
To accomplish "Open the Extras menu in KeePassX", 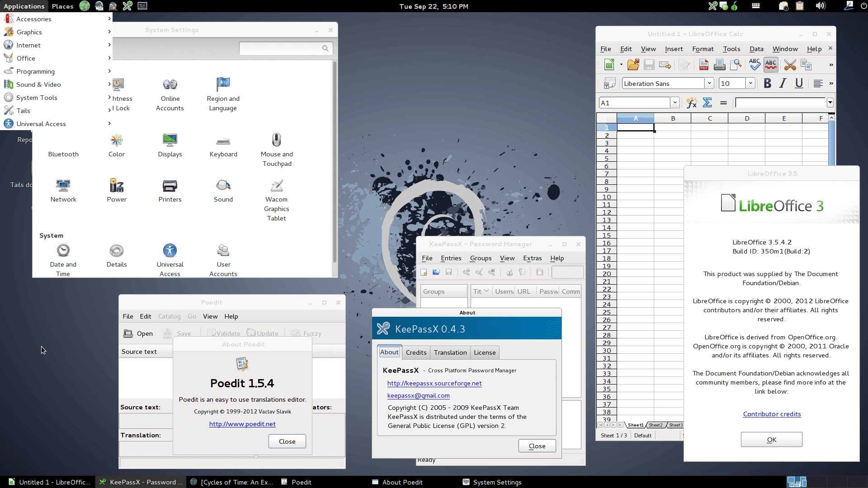I will (x=532, y=258).
